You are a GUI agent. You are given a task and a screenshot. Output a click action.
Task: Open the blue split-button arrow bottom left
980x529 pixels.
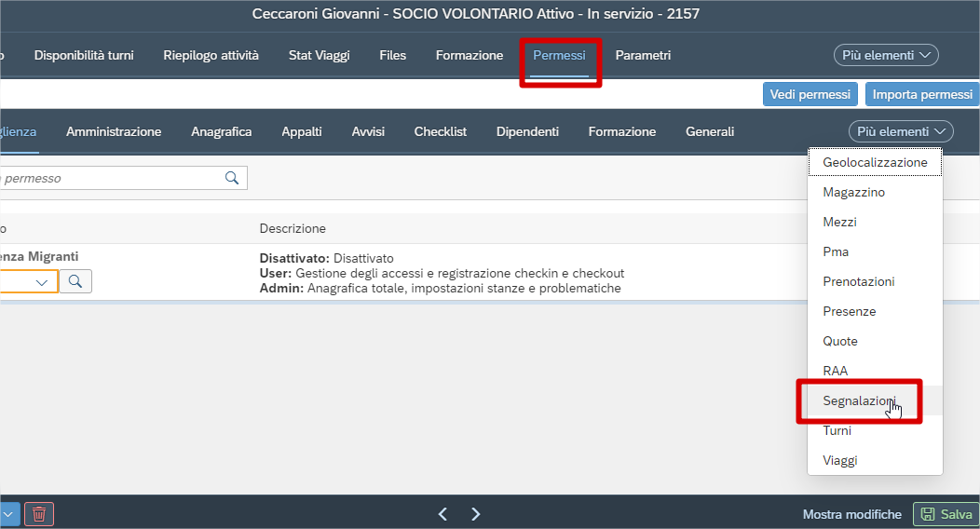pos(9,514)
